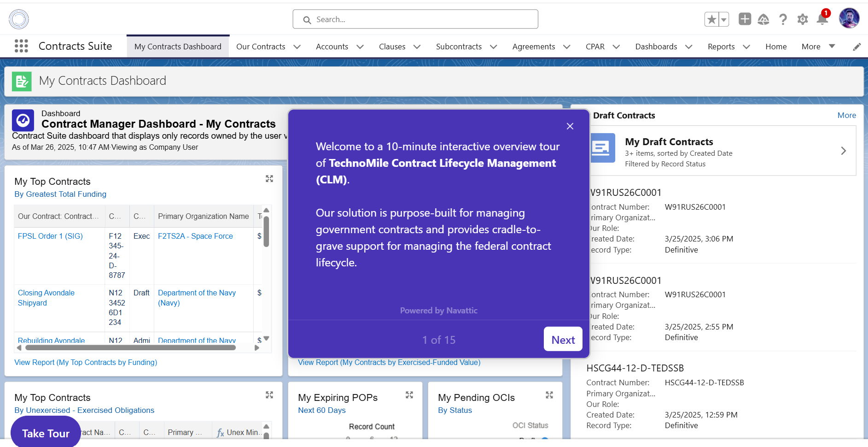Expand the CPAR dropdown chevron
The height and width of the screenshot is (447, 868).
pyautogui.click(x=616, y=47)
